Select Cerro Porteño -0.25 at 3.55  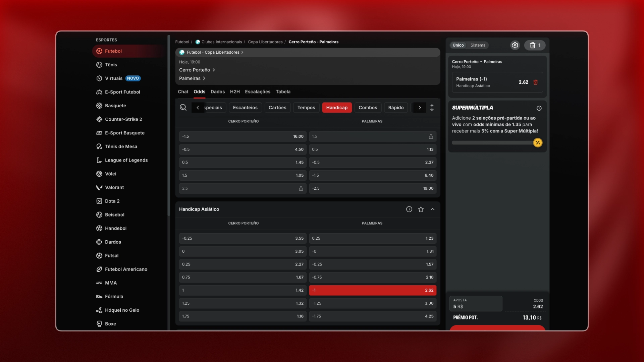click(243, 238)
